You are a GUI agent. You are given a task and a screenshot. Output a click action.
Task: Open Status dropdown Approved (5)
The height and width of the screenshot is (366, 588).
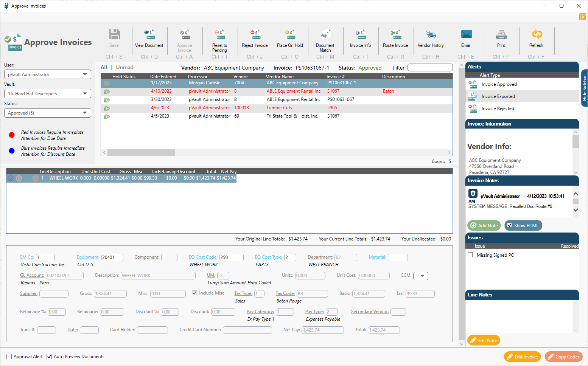point(48,113)
